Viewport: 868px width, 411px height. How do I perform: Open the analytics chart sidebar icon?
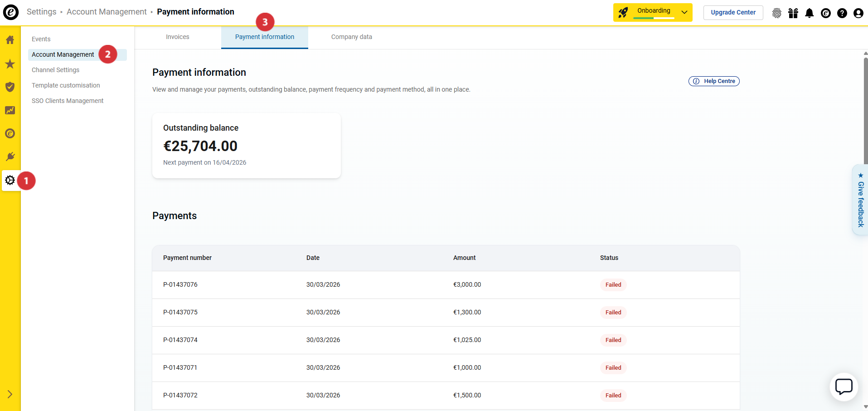10,110
